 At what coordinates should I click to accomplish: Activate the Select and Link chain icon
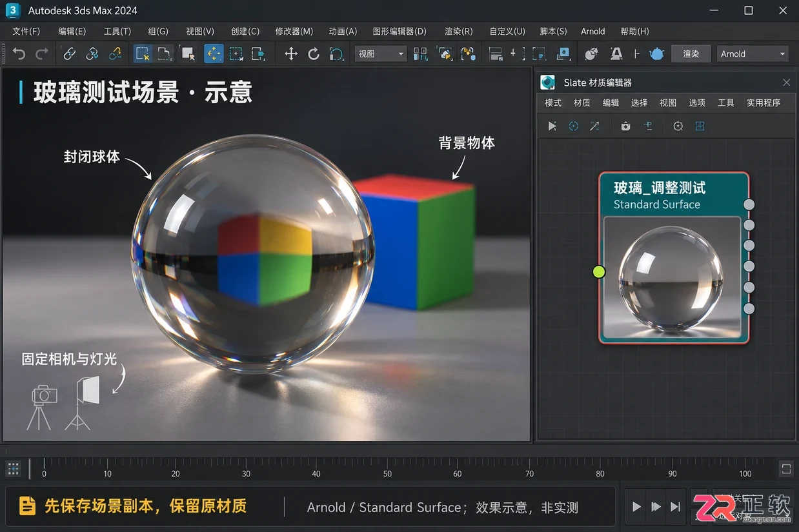point(70,54)
